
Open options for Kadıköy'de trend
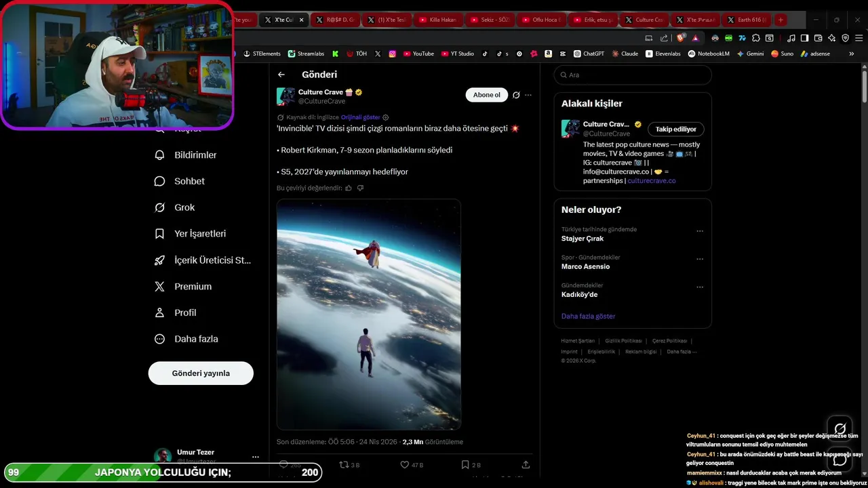(x=700, y=287)
